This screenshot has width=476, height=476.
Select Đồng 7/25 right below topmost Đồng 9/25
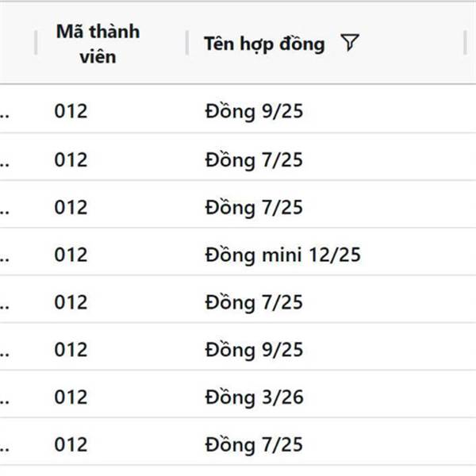[254, 160]
